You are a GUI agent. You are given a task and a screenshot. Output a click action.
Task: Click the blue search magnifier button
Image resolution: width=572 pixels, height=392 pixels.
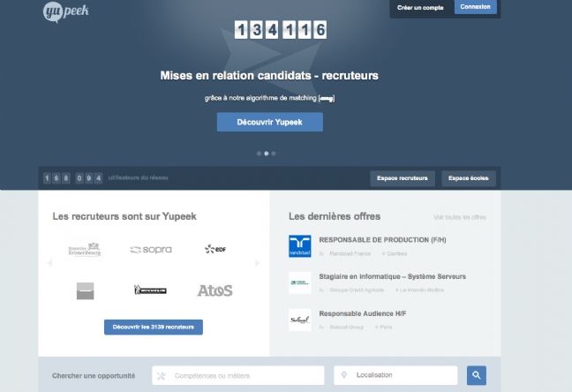pos(477,375)
